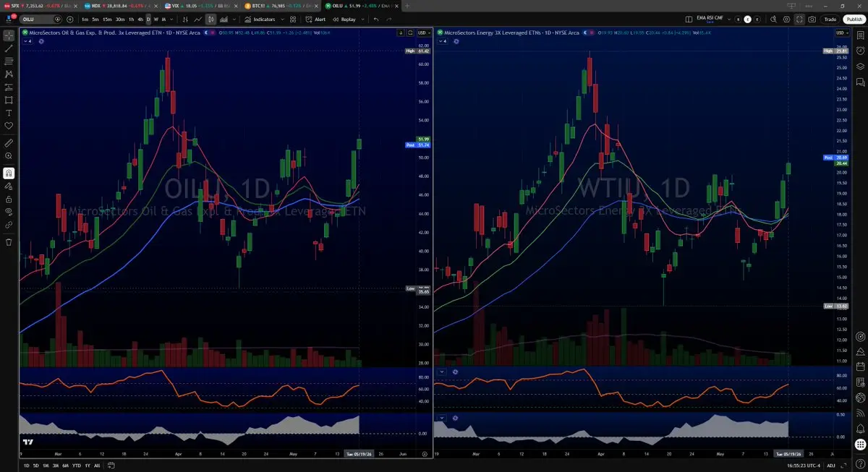Viewport: 868px width, 472px height.
Task: Select the 4h timeframe
Action: coord(140,20)
